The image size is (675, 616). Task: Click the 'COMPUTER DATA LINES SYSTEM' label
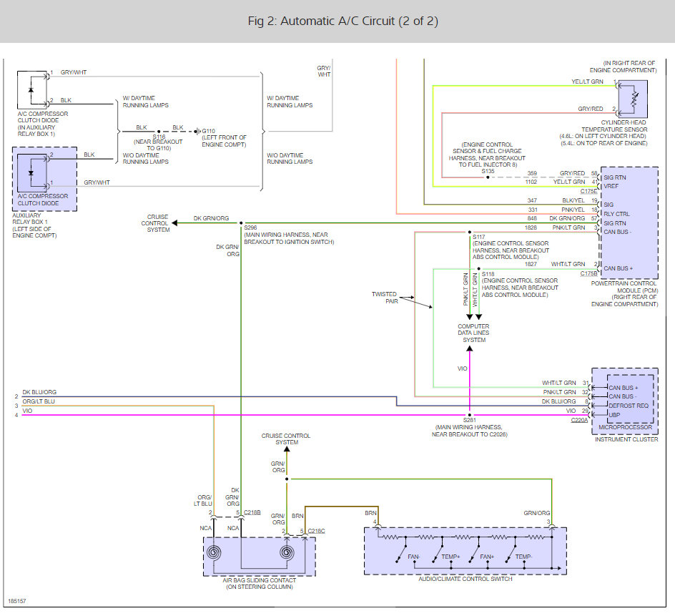(473, 333)
